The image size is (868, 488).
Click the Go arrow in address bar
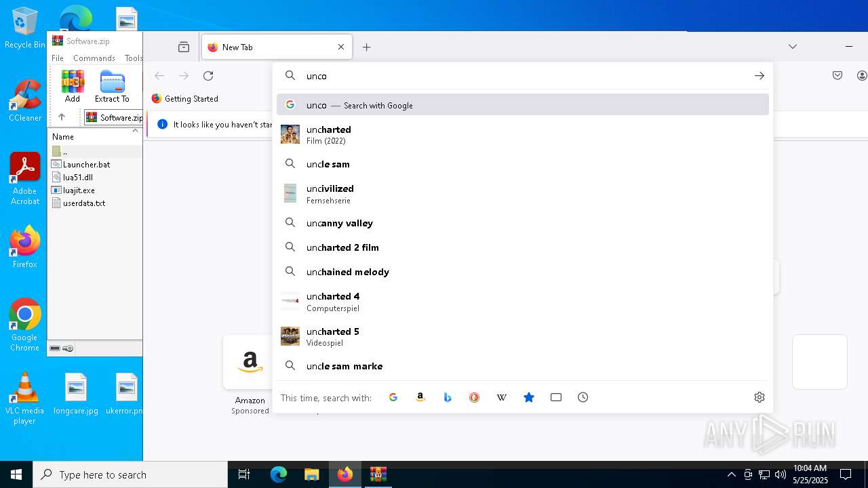759,76
